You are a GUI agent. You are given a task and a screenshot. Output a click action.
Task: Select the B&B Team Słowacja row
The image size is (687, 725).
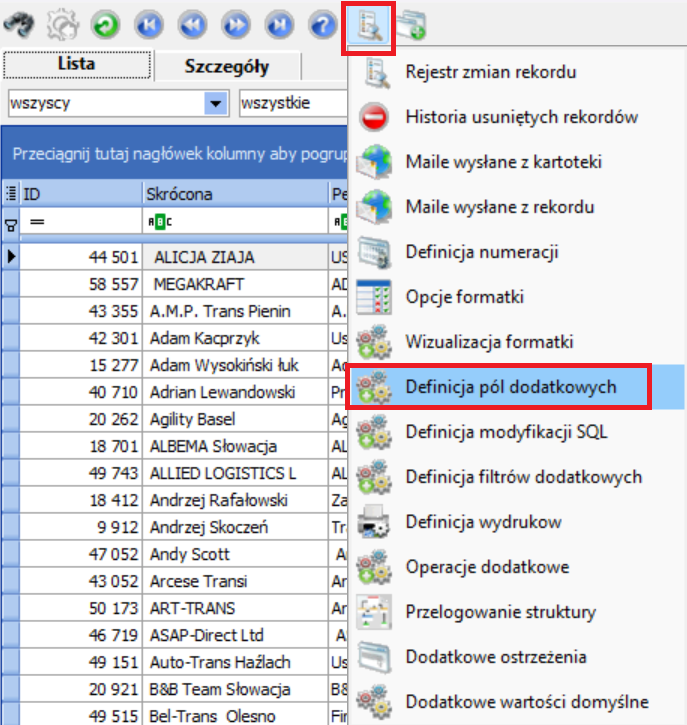(x=175, y=689)
